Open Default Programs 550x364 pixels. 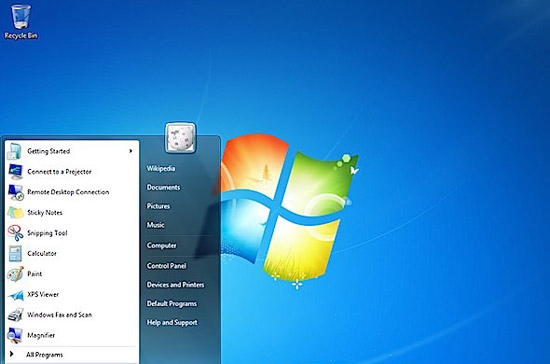click(172, 304)
